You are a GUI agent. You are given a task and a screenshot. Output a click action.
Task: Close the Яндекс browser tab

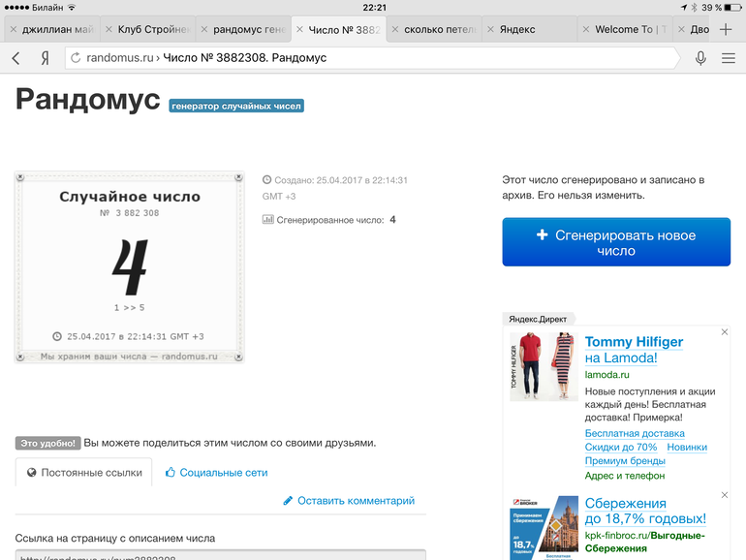point(489,30)
